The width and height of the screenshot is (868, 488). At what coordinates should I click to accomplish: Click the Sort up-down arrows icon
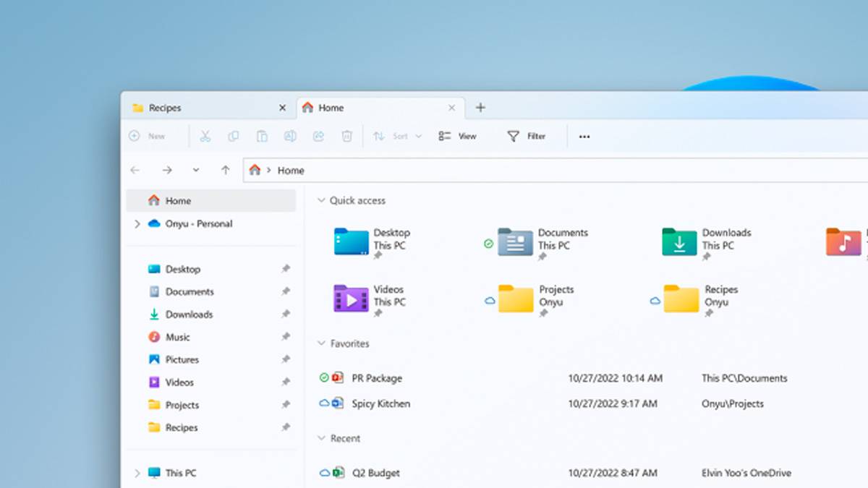pyautogui.click(x=378, y=136)
